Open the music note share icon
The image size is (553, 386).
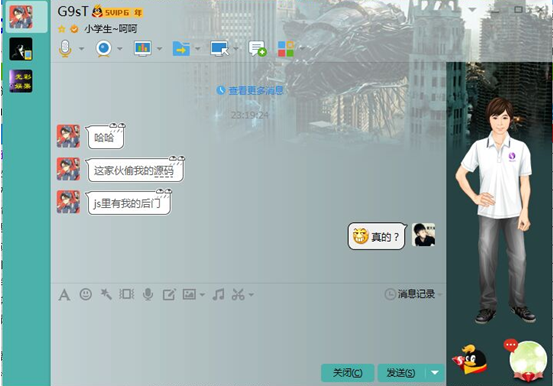pos(218,294)
